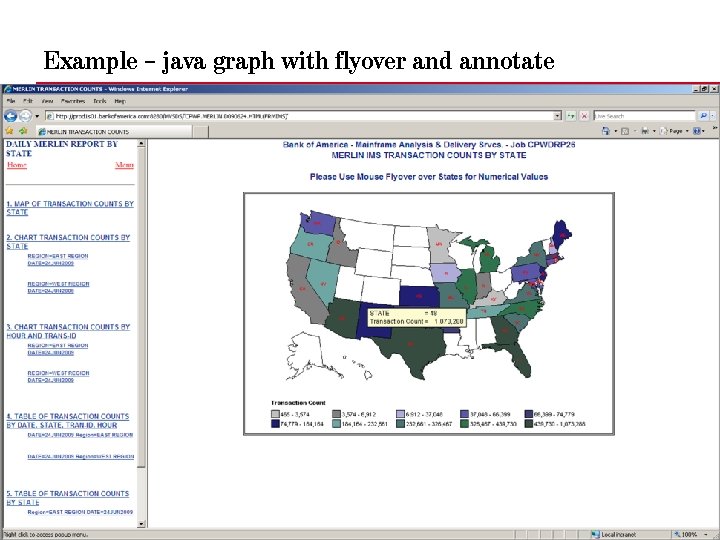Click the browser Forward arrow button
The image size is (720, 540).
[x=26, y=116]
